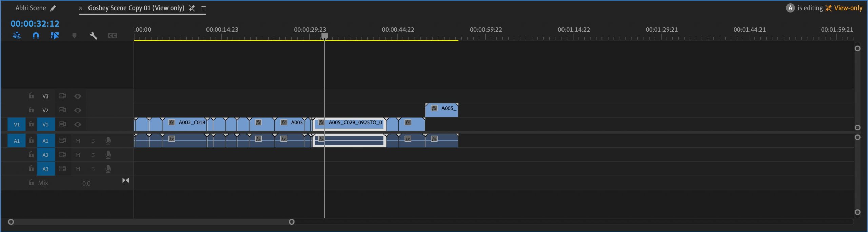Toggle the Linked Selection icon

pos(55,36)
